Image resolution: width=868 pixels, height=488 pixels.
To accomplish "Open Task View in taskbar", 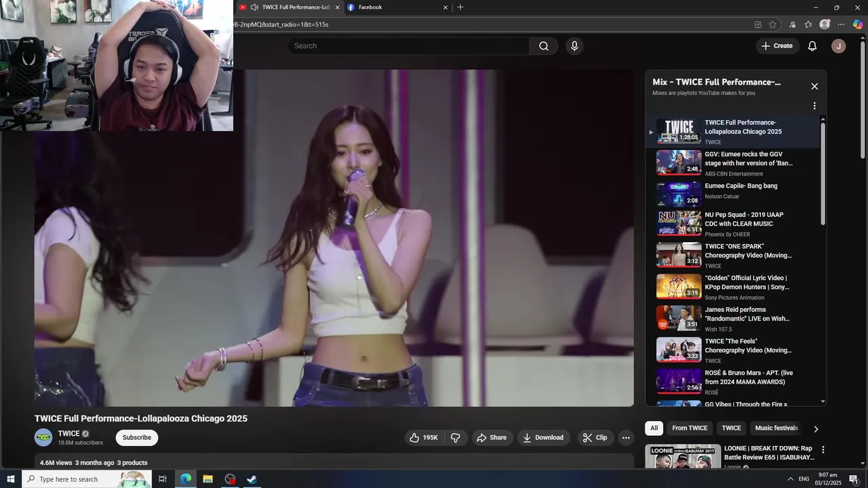I will [163, 479].
